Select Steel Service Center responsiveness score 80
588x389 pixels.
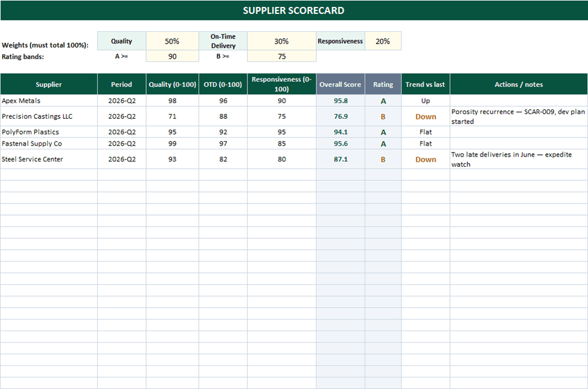(x=282, y=159)
